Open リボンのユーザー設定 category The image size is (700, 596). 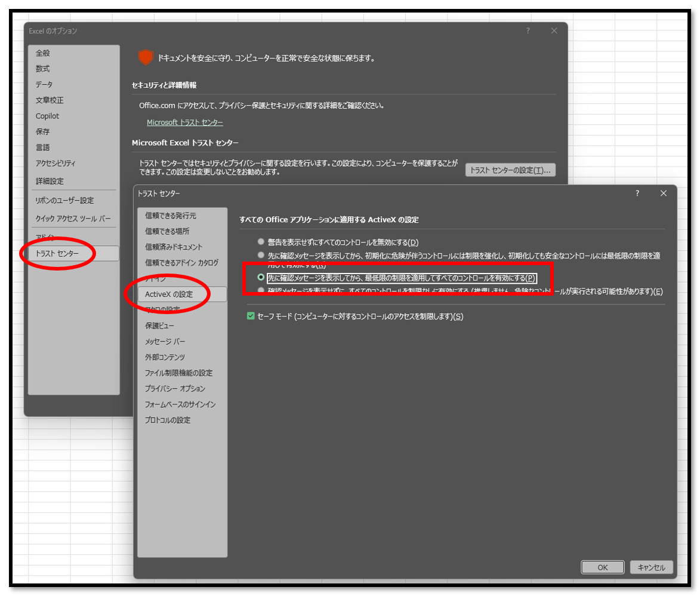(64, 200)
